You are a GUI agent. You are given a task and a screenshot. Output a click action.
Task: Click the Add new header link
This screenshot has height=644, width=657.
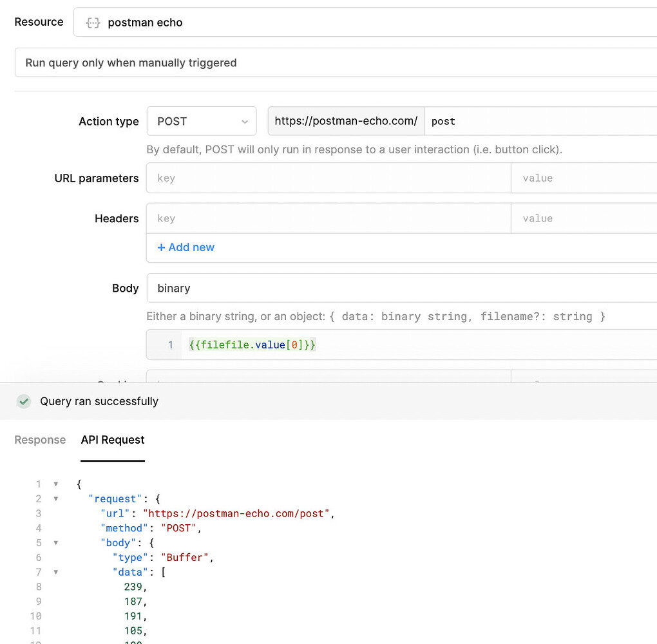pyautogui.click(x=186, y=247)
